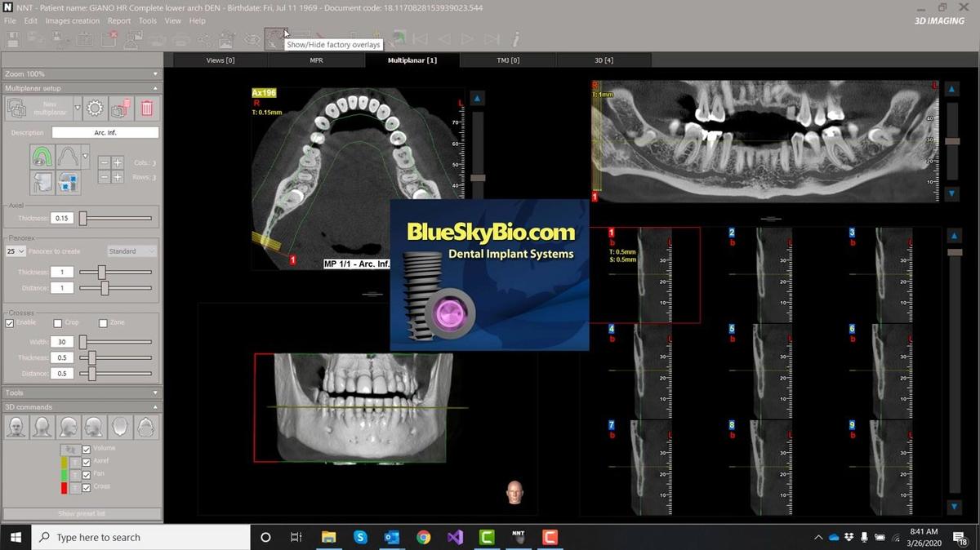Viewport: 980px width, 550px height.
Task: Click the Show/Hide factory overlays toolbar icon
Action: 275,38
